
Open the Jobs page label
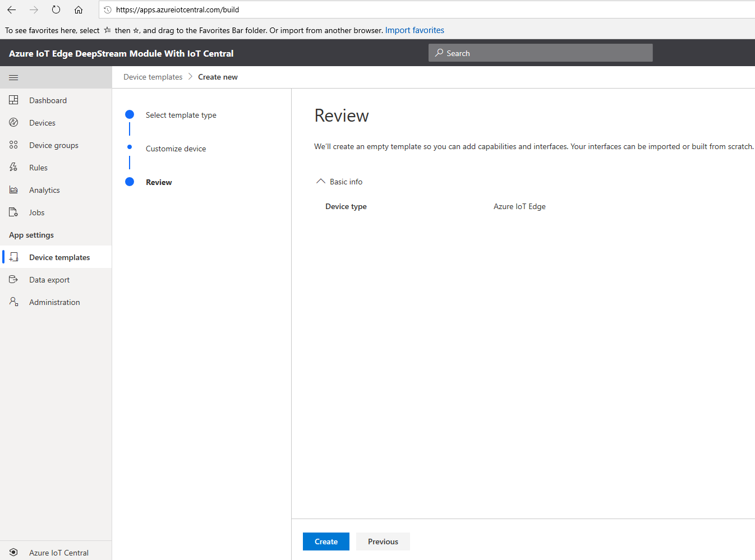pyautogui.click(x=36, y=212)
